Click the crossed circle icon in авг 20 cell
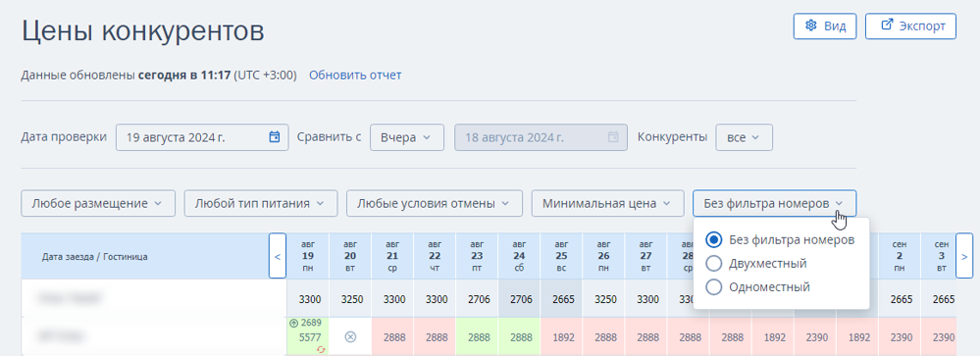Viewport: 980px width, 356px height. pyautogui.click(x=350, y=336)
